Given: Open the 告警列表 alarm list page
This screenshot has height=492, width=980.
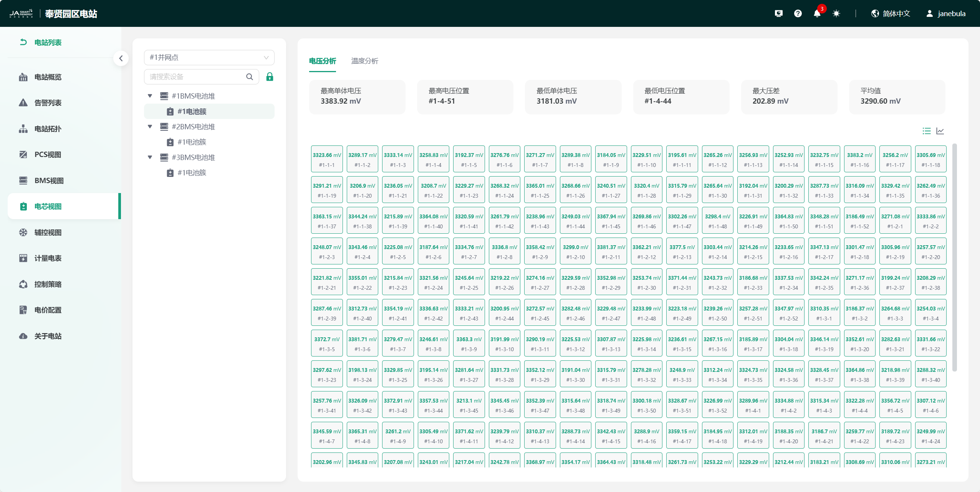Looking at the screenshot, I should coord(48,103).
